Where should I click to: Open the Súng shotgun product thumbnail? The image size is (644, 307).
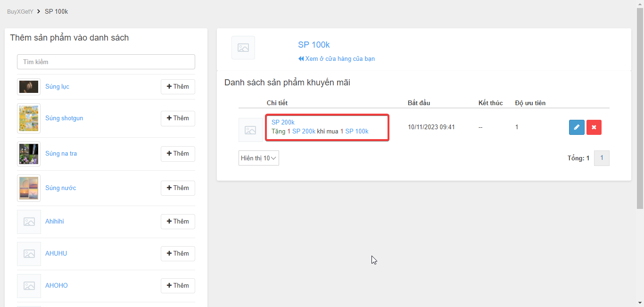click(29, 118)
